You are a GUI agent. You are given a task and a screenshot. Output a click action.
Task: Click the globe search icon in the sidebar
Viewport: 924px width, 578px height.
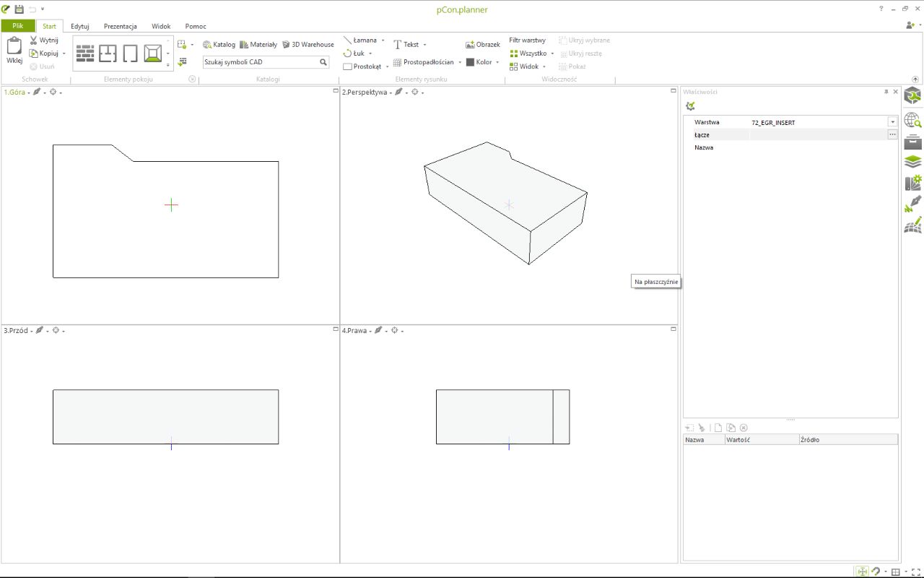[912, 120]
